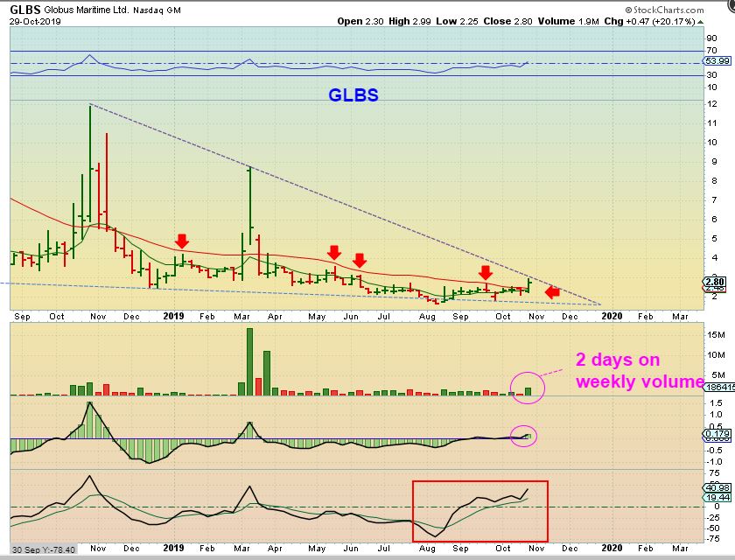The height and width of the screenshot is (560, 735).
Task: Click the 30 level on the RSI axis
Action: coord(711,75)
